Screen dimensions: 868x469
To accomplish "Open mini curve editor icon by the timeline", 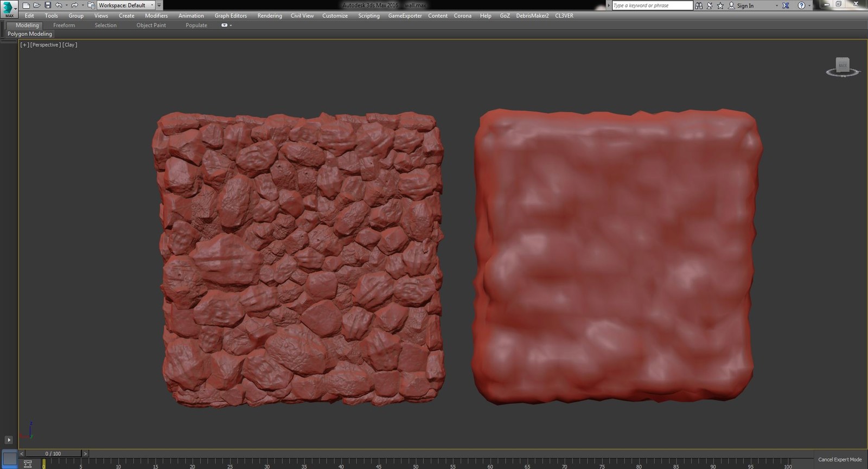I will pyautogui.click(x=28, y=464).
